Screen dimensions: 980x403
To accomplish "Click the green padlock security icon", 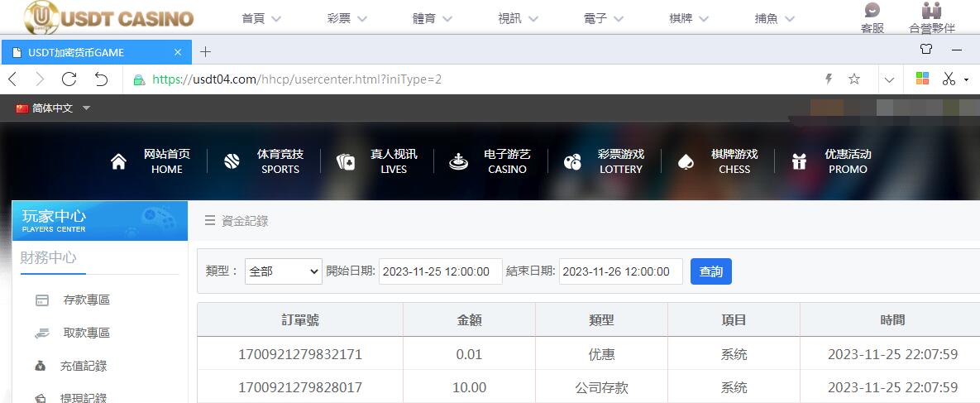I will (x=139, y=79).
